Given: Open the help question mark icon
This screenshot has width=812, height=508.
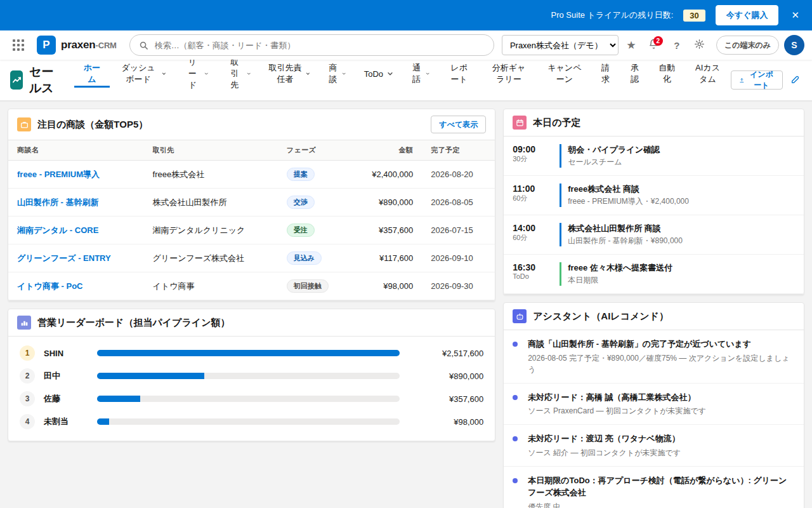Looking at the screenshot, I should click(676, 46).
